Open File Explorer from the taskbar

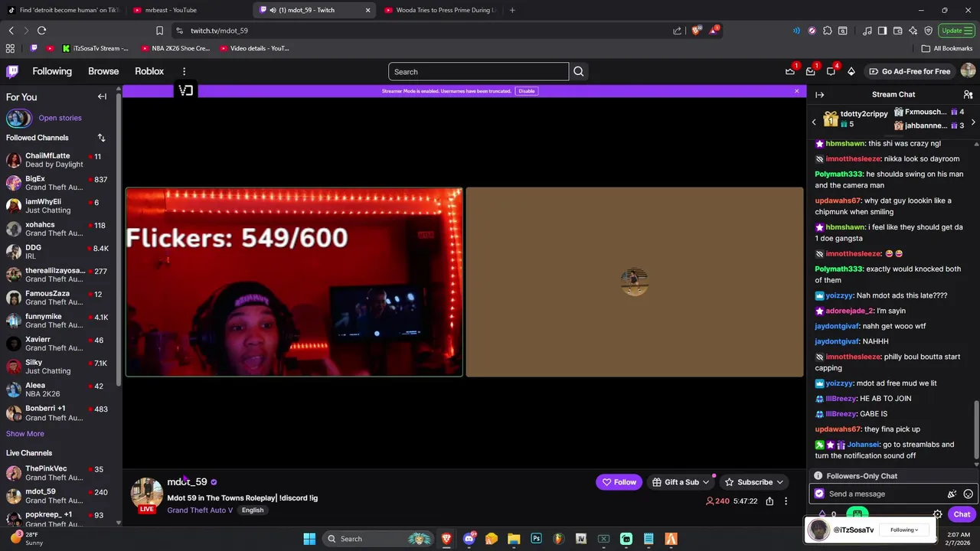pyautogui.click(x=514, y=539)
